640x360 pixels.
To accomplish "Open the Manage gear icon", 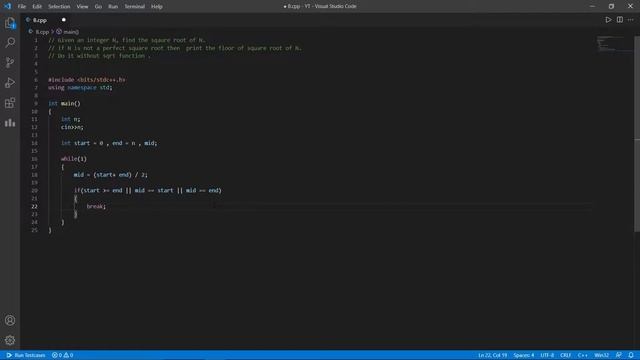I will coord(10,340).
